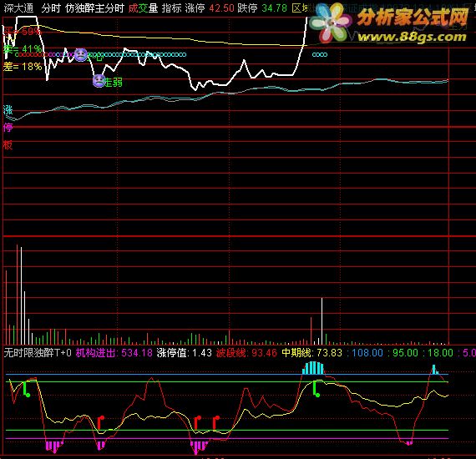Click the 买= 59% buy ratio label
This screenshot has width=476, height=459.
(22, 31)
